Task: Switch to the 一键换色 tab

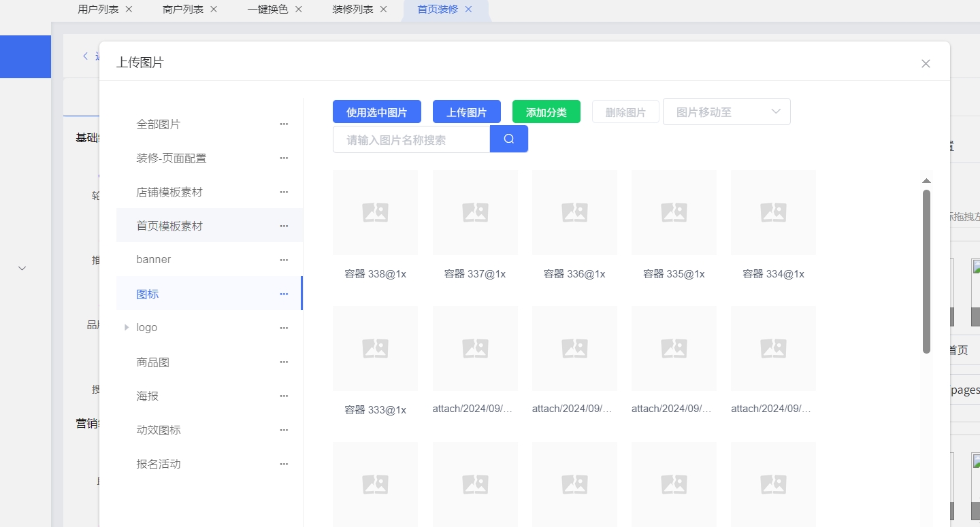Action: pyautogui.click(x=268, y=10)
